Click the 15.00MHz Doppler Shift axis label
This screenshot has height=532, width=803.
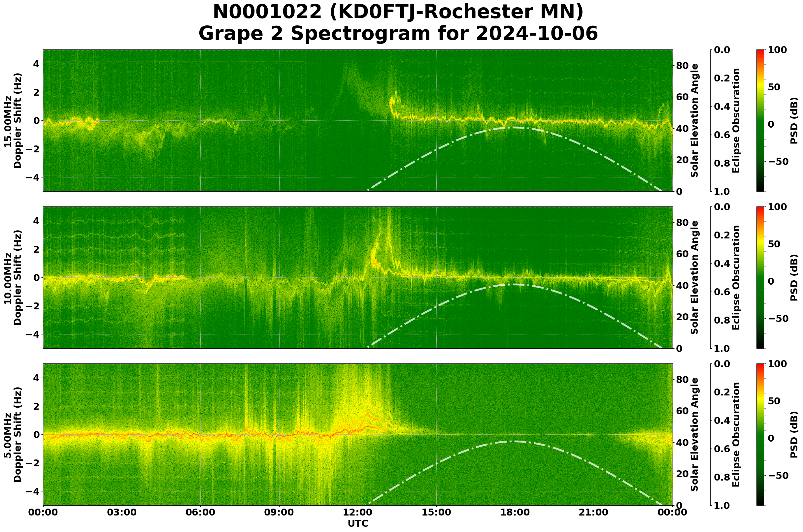pyautogui.click(x=13, y=120)
